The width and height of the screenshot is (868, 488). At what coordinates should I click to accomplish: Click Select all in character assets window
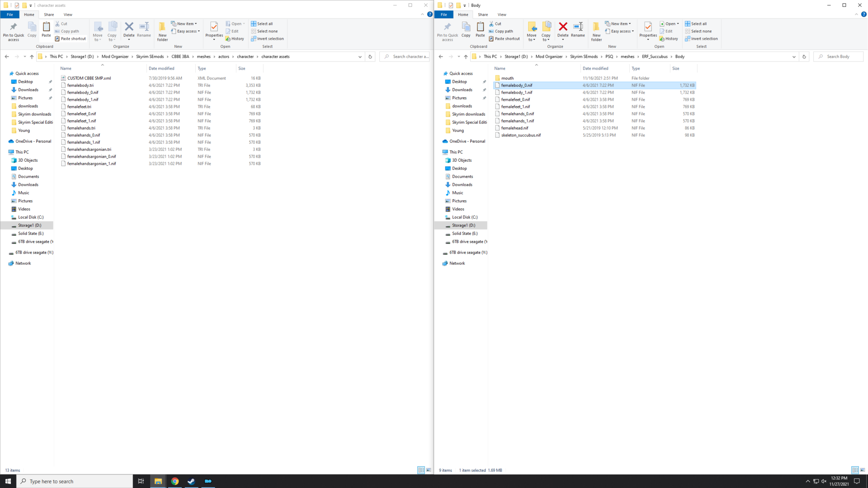point(262,23)
